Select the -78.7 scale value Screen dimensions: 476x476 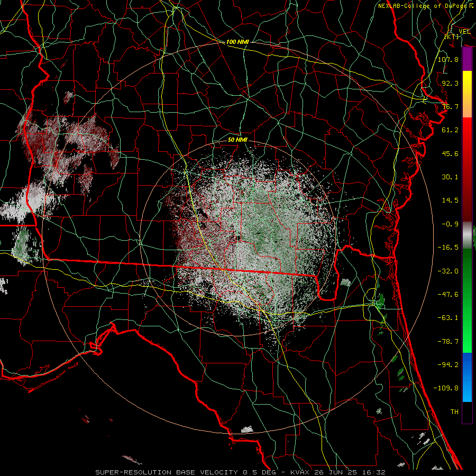[448, 342]
